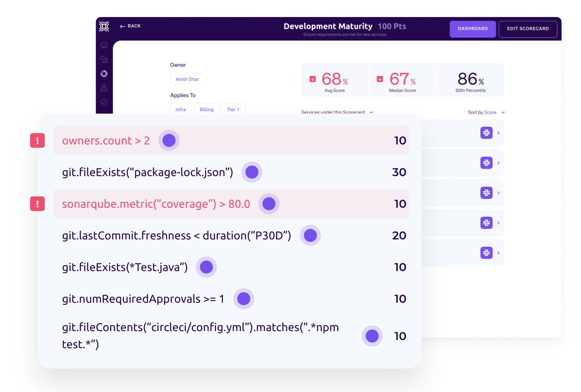Click the 86% 80th Percentile stat
This screenshot has width=581, height=392.
[470, 82]
